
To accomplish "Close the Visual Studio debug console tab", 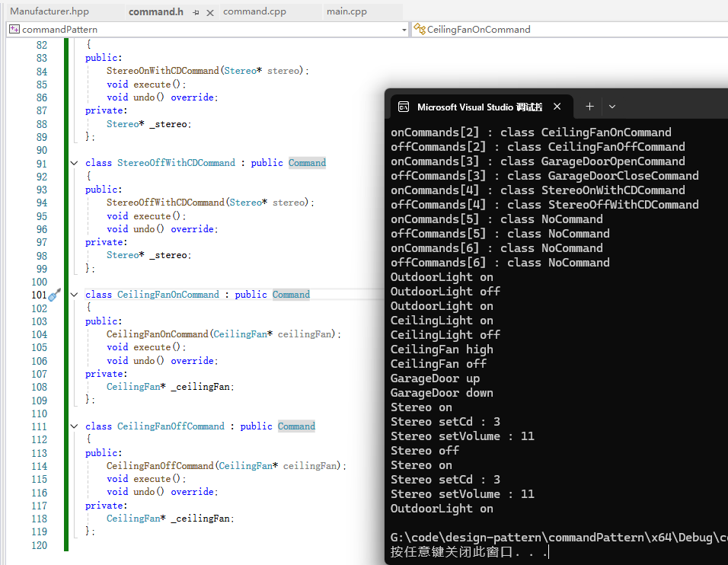I will (557, 107).
